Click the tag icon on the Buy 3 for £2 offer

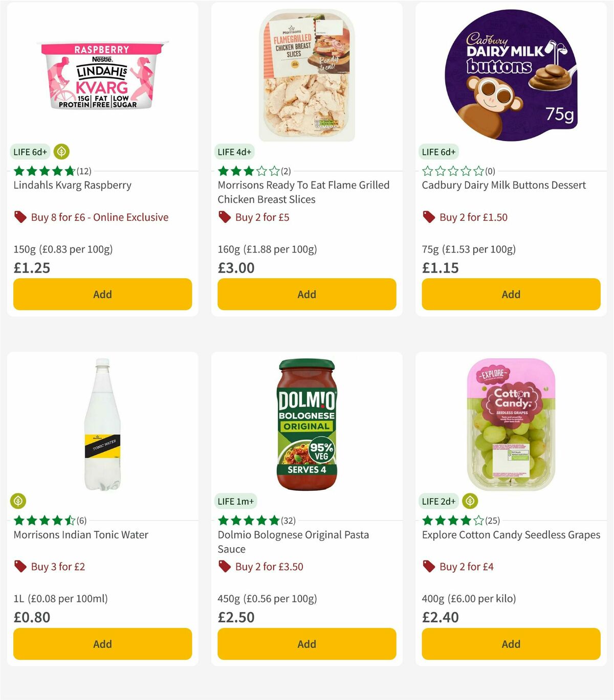[x=20, y=567]
